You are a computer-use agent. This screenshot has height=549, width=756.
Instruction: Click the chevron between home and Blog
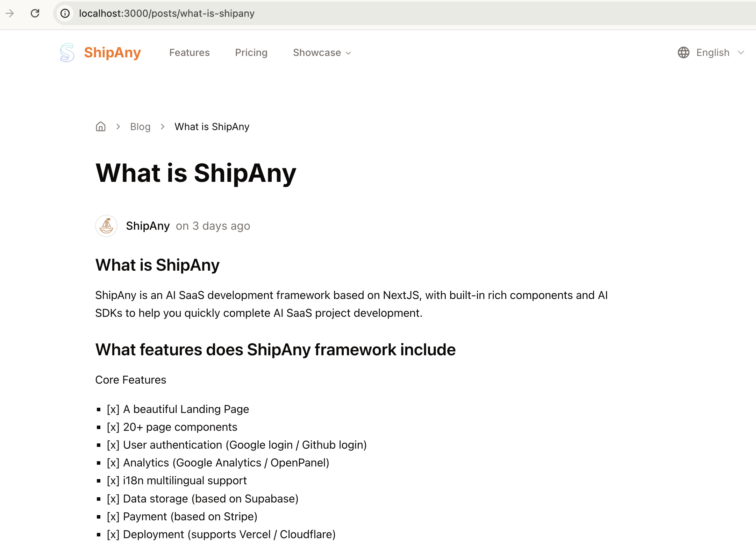(118, 127)
